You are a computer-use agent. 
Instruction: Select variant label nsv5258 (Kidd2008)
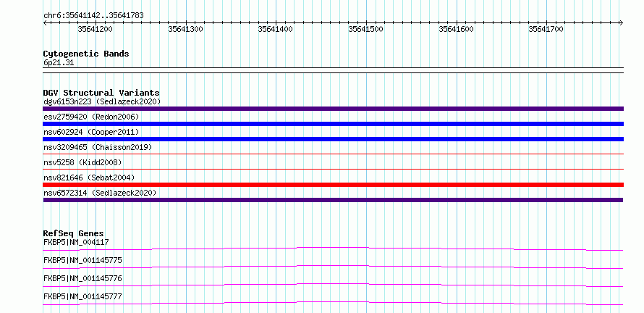pyautogui.click(x=82, y=162)
